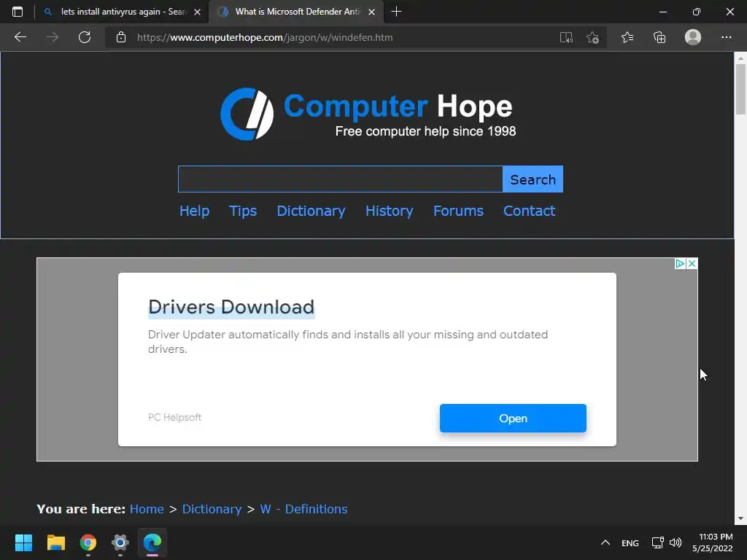Screen dimensions: 747x560
Task: Click the blue Search button
Action: point(533,179)
